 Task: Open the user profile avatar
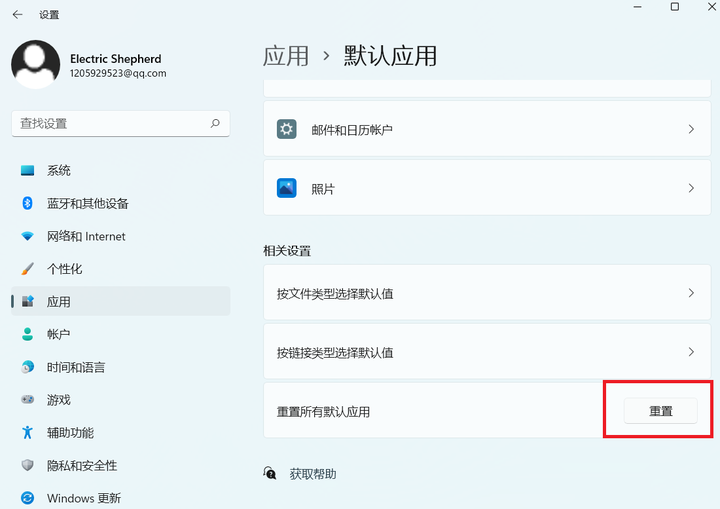point(35,64)
